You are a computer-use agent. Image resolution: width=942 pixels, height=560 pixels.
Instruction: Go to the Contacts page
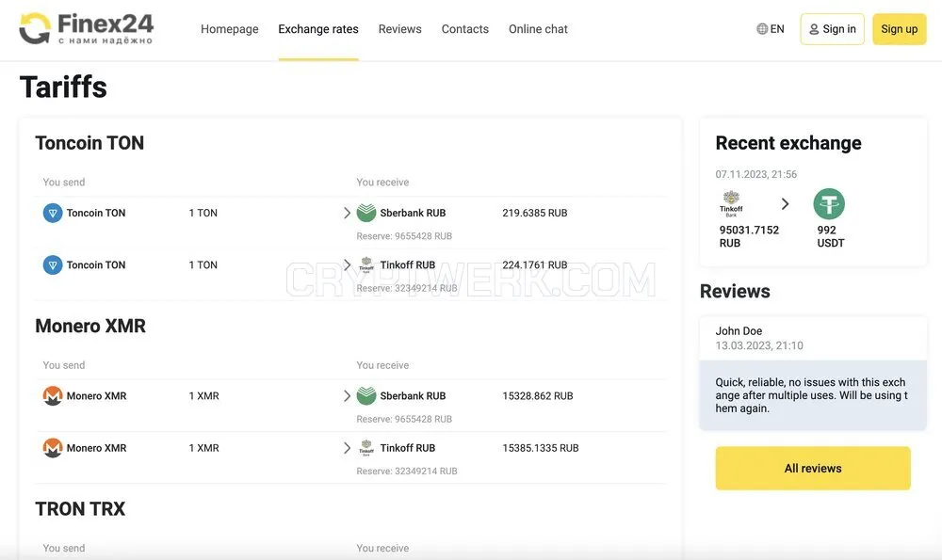pyautogui.click(x=465, y=29)
